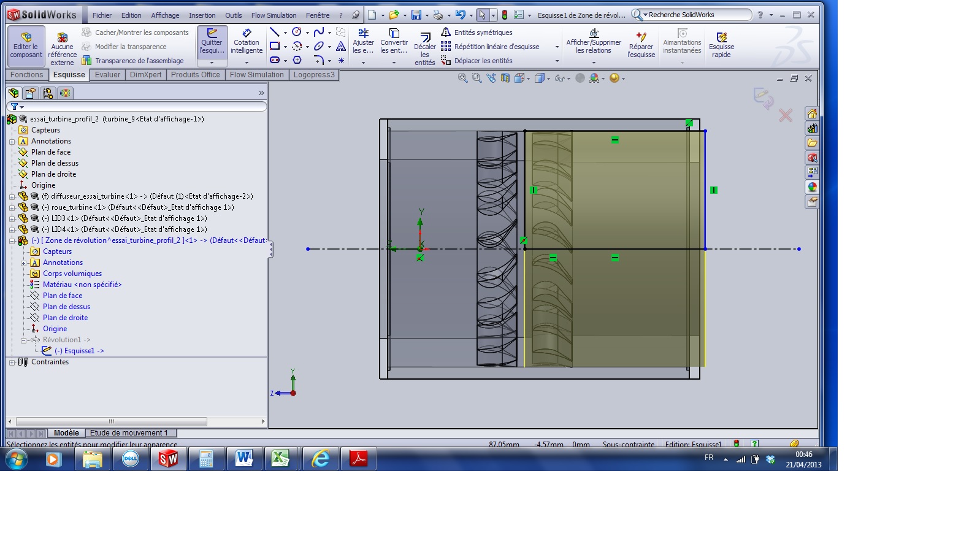Switch to the Evaluer tab
This screenshot has height=552, width=980.
107,75
